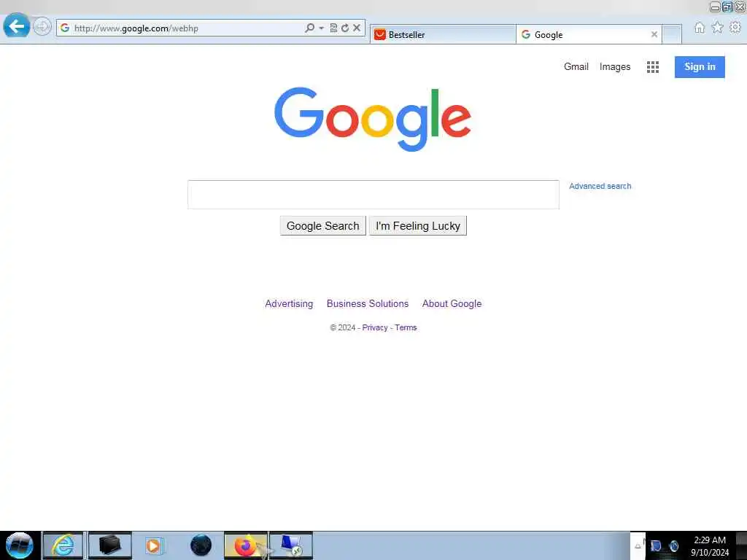The width and height of the screenshot is (747, 560).
Task: Click the blue Sign in button
Action: tap(700, 66)
